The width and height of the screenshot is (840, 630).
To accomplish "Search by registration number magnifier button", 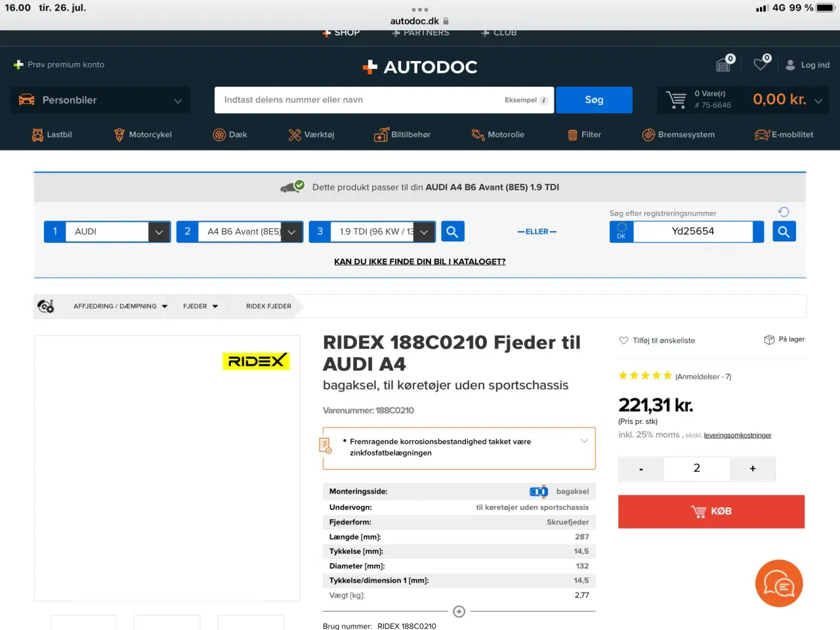I will [x=784, y=232].
